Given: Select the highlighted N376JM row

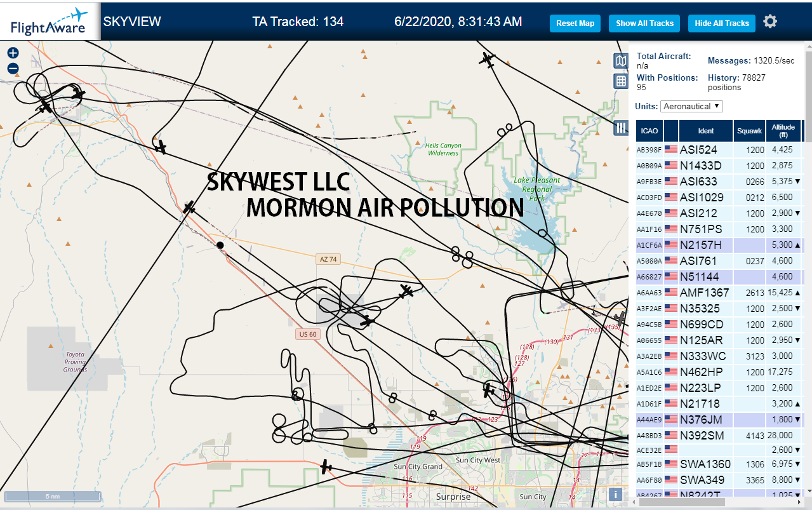Looking at the screenshot, I should 719,420.
